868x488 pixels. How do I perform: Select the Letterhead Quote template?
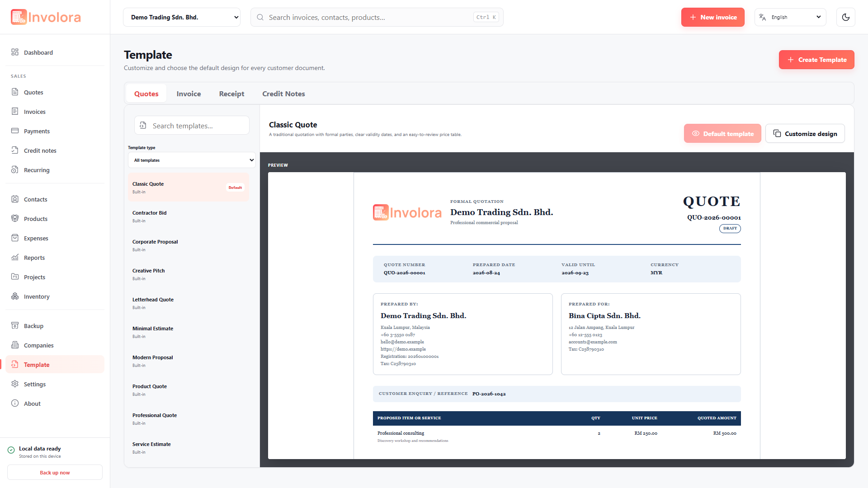[189, 303]
